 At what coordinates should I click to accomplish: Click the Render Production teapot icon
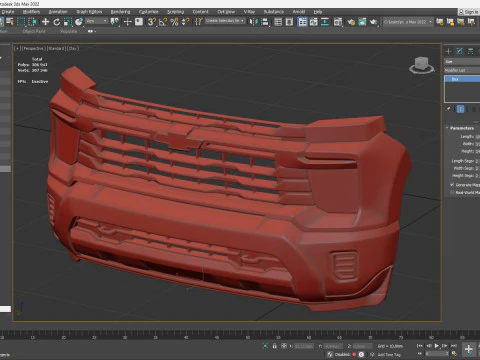pos(373,22)
